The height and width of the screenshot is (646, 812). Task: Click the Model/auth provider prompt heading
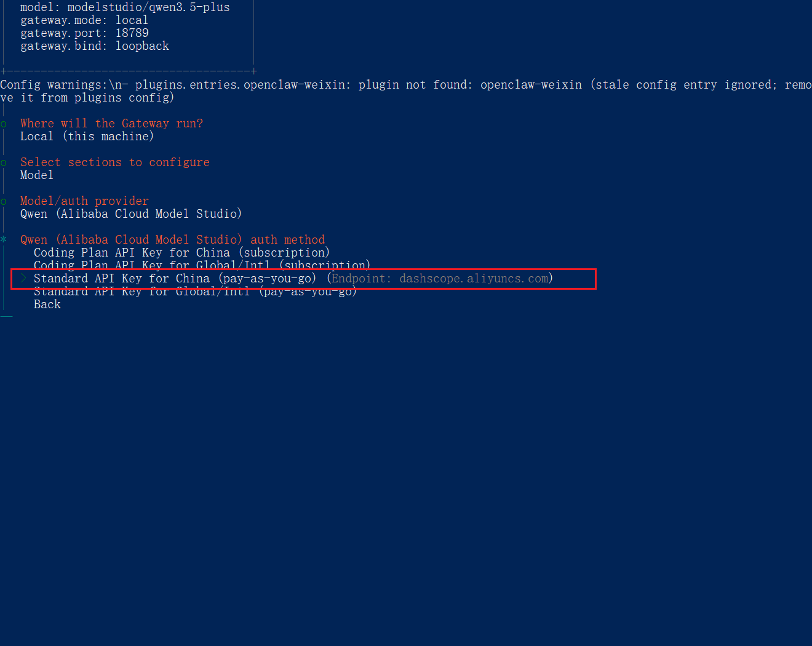click(84, 201)
